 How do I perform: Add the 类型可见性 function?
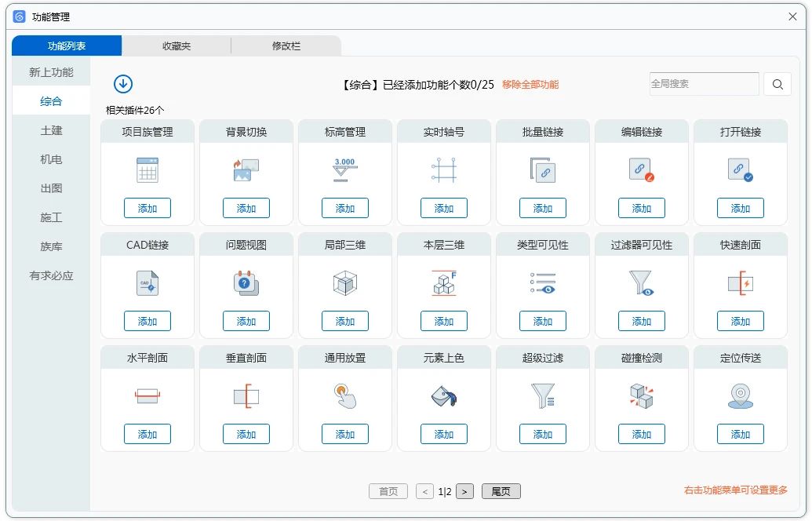click(x=543, y=321)
